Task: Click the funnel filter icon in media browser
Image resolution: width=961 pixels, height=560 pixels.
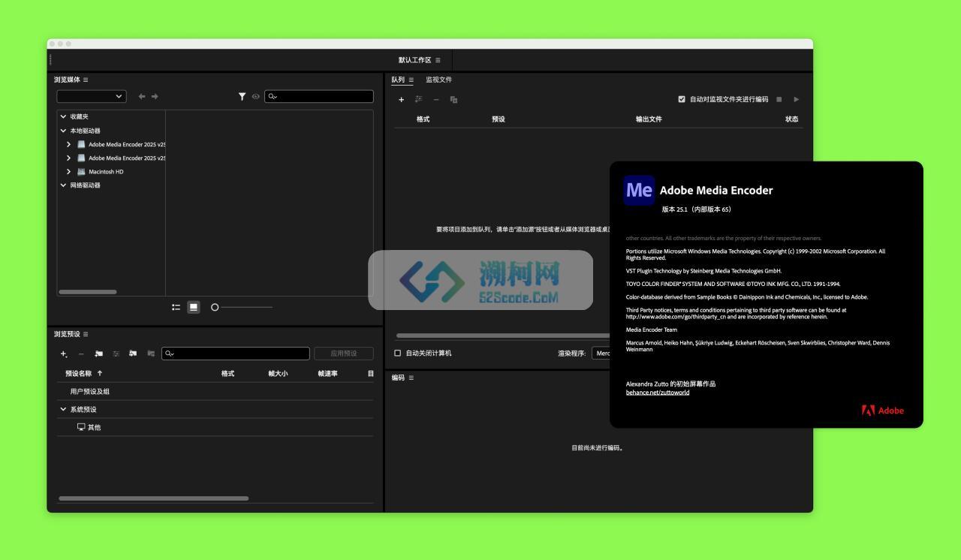Action: (x=242, y=96)
